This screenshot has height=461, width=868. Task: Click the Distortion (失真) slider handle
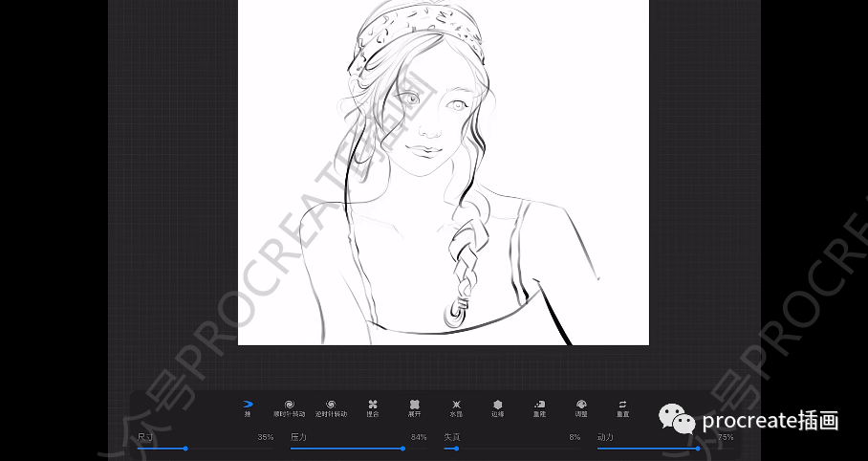click(x=456, y=448)
